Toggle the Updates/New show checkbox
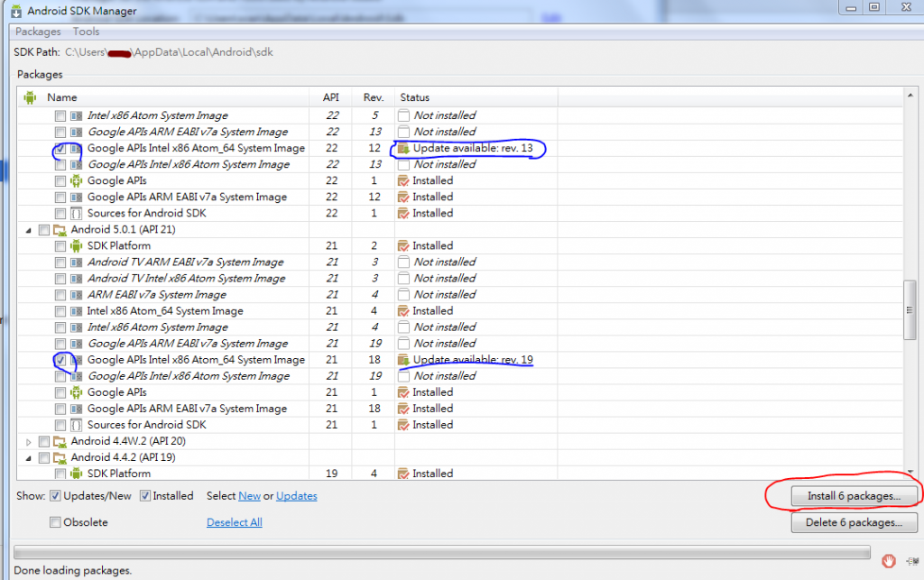The height and width of the screenshot is (580, 924). (55, 496)
